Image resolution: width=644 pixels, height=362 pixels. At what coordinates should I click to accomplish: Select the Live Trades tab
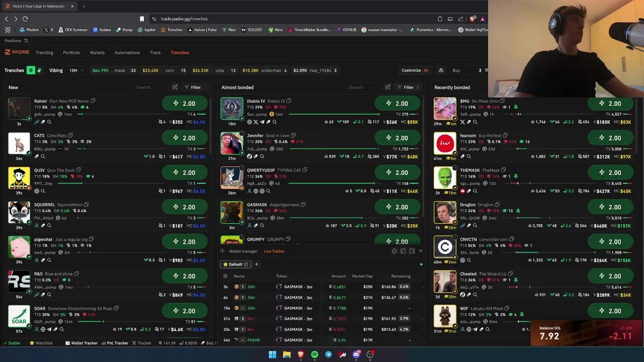click(x=274, y=251)
